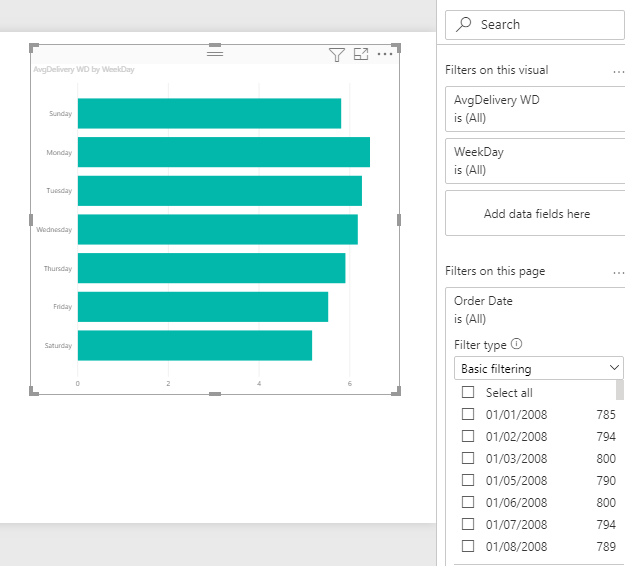Select the Monday bar in the chart
Image resolution: width=625 pixels, height=566 pixels.
[x=224, y=152]
